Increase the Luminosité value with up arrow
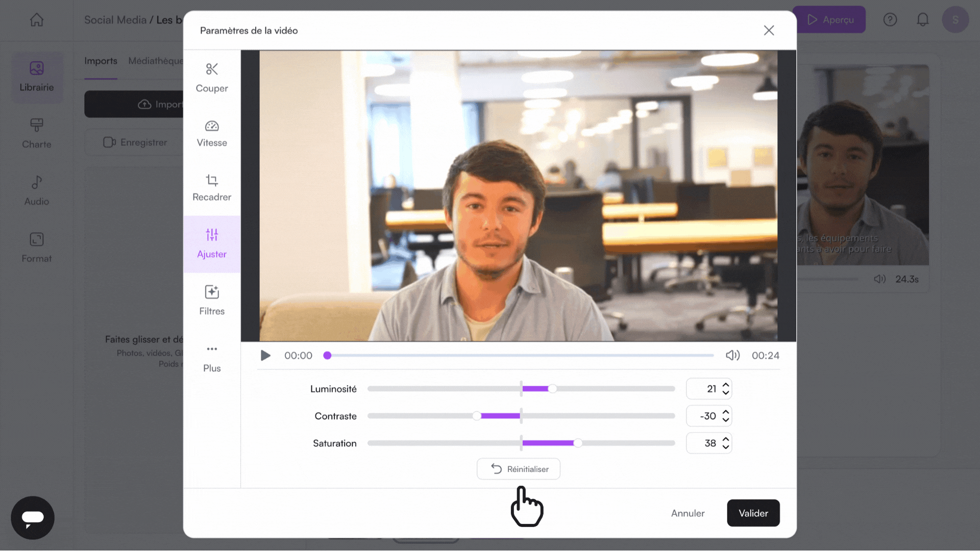This screenshot has height=551, width=980. (x=726, y=385)
